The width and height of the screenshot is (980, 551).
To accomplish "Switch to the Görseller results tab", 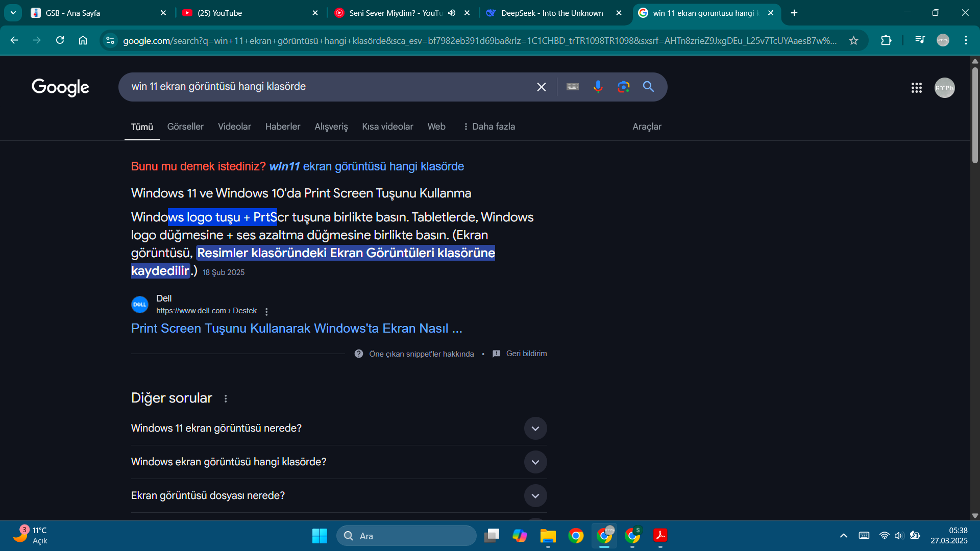I will point(185,127).
